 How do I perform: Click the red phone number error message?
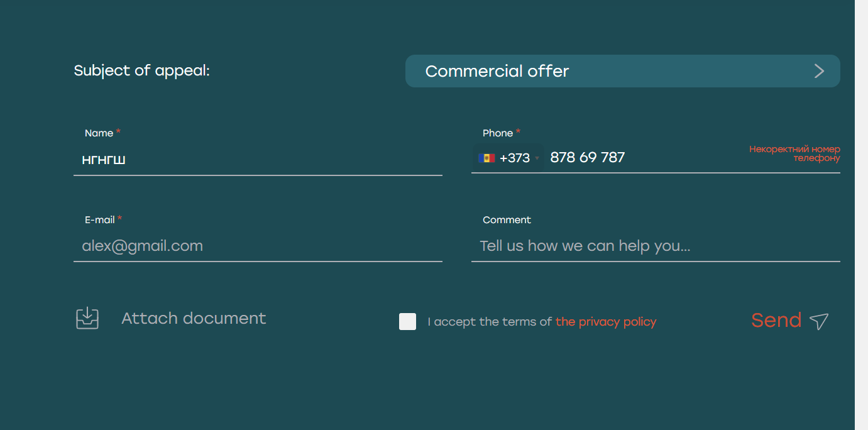[x=794, y=153]
